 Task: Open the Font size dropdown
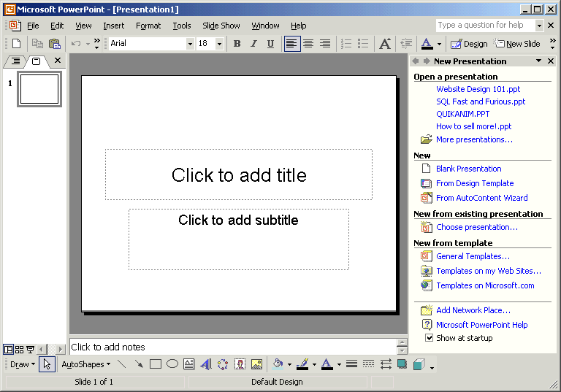(219, 44)
